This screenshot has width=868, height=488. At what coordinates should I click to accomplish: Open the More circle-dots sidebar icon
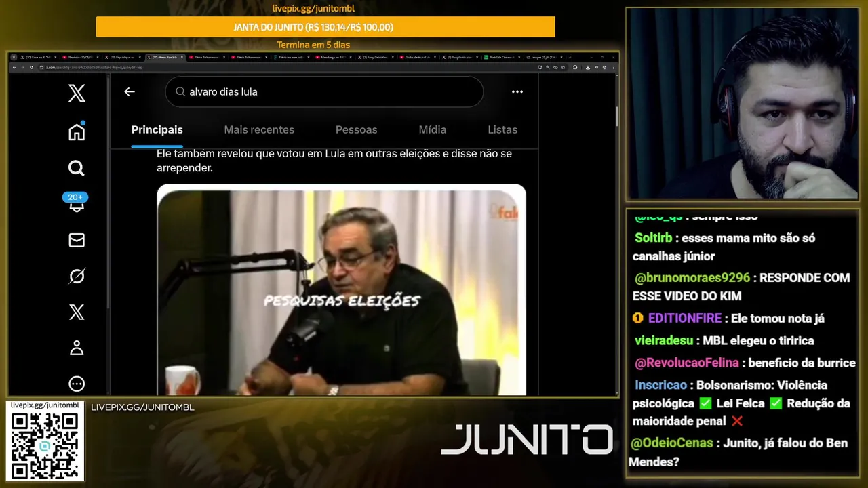(77, 384)
